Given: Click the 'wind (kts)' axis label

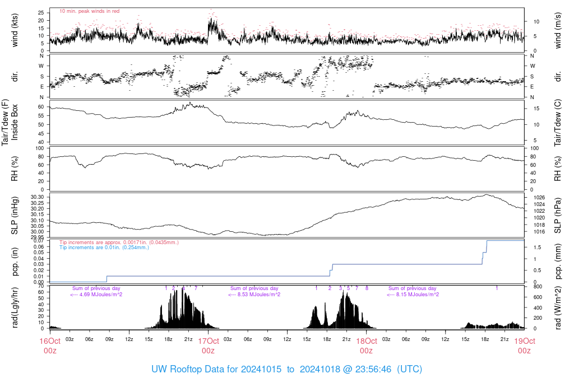Looking at the screenshot, I should pyautogui.click(x=15, y=30).
